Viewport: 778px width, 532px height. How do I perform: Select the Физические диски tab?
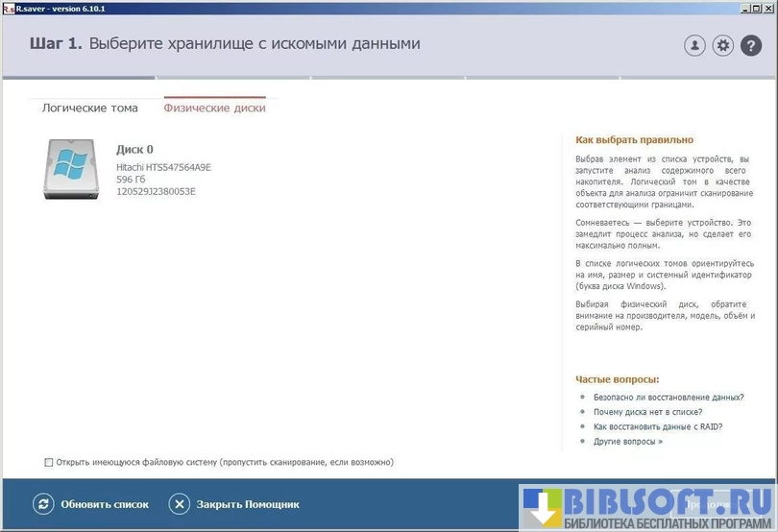click(x=214, y=109)
